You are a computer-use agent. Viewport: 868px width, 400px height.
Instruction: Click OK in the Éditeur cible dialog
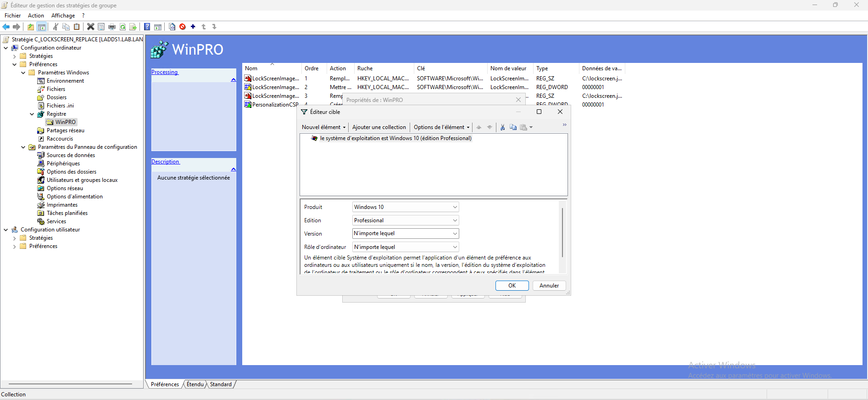(x=512, y=286)
